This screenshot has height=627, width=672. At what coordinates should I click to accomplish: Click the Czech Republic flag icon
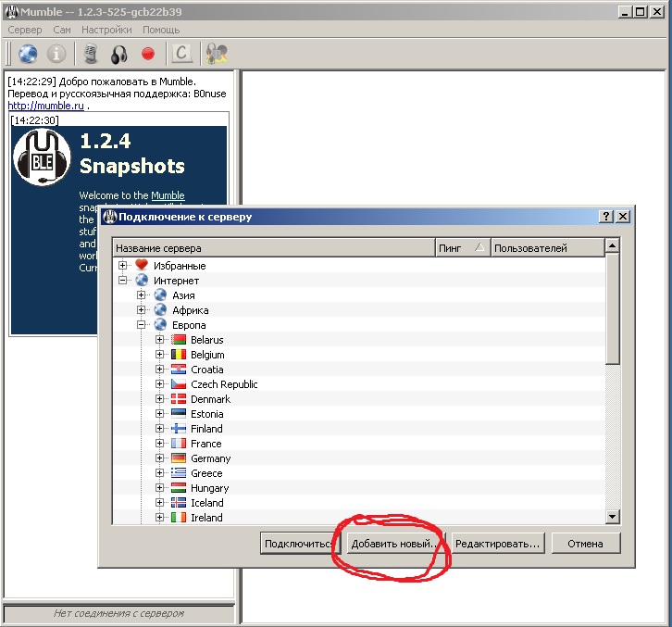coord(179,384)
